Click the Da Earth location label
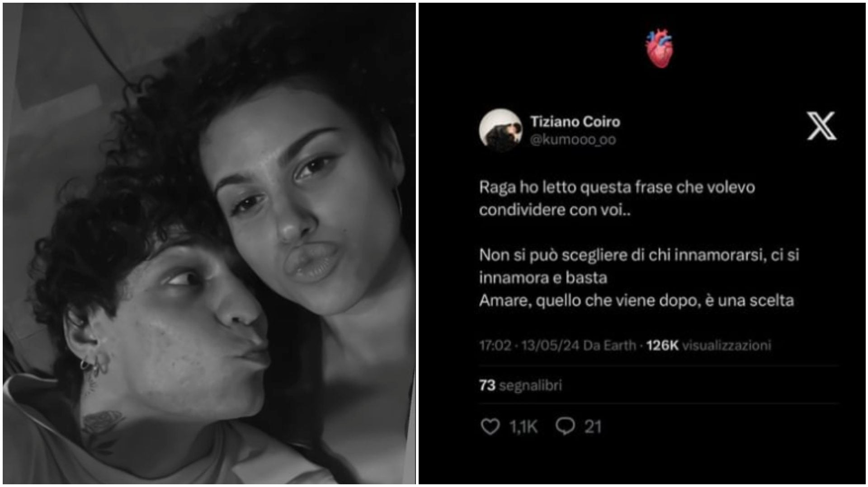Image resolution: width=868 pixels, height=487 pixels. coord(609,346)
